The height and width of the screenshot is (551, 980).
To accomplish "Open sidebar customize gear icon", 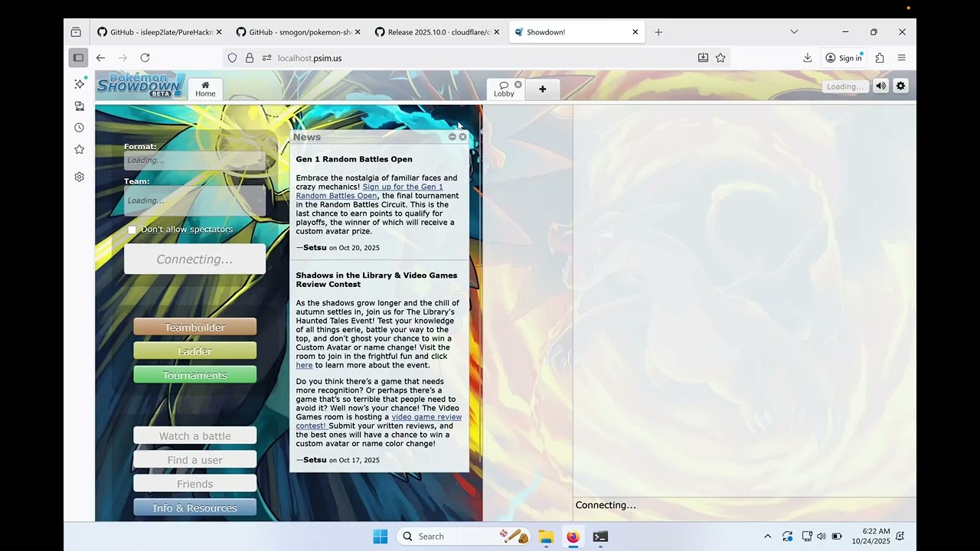I will click(x=79, y=177).
